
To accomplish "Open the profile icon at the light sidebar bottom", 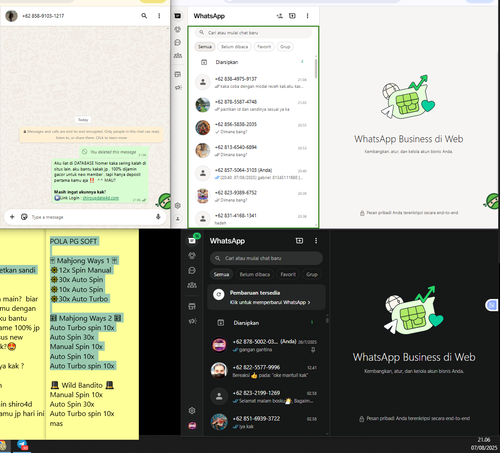I will (x=178, y=219).
